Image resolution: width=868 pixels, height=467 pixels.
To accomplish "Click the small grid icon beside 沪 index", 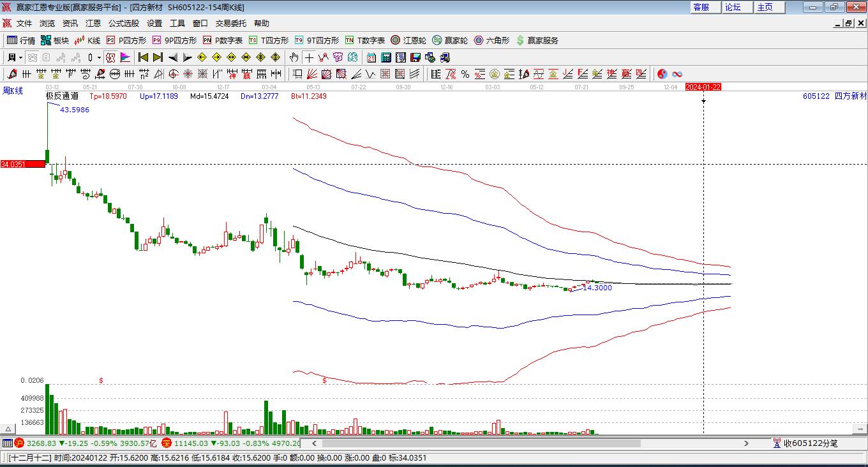I will 7,443.
